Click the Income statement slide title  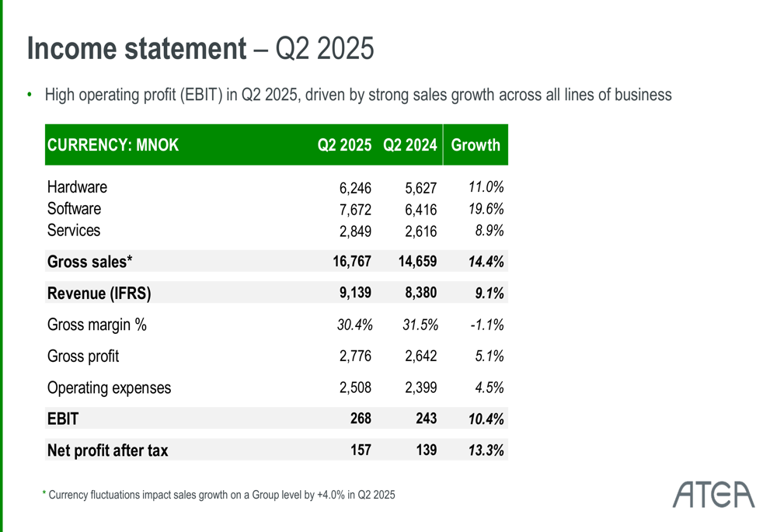(x=200, y=49)
